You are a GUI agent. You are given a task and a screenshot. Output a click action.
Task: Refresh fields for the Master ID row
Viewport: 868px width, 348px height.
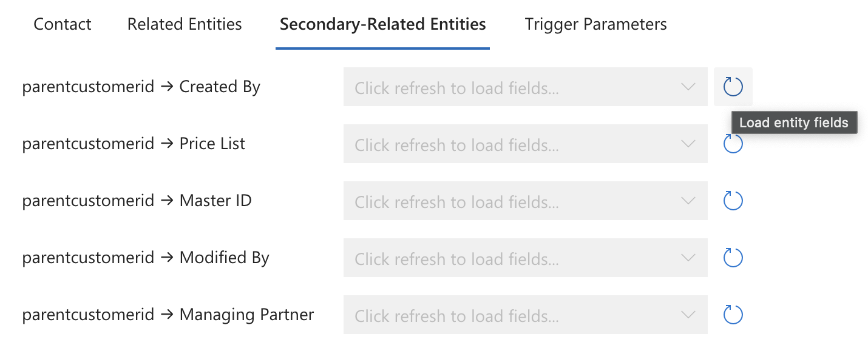[733, 201]
